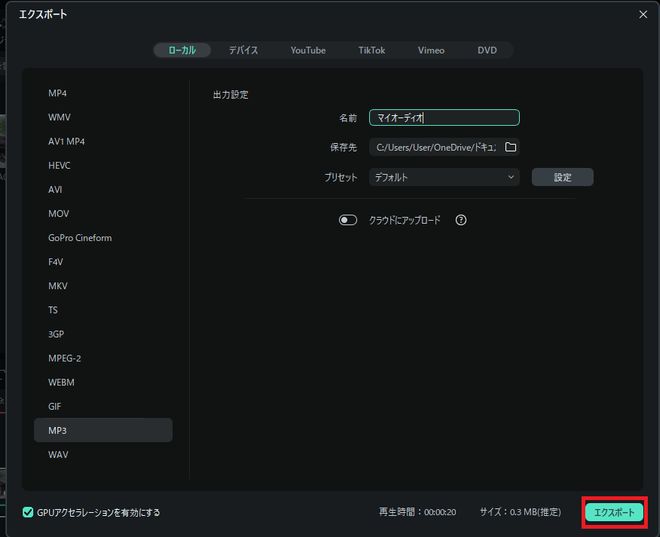The width and height of the screenshot is (660, 537).
Task: Close the export dialog with X
Action: [x=643, y=14]
